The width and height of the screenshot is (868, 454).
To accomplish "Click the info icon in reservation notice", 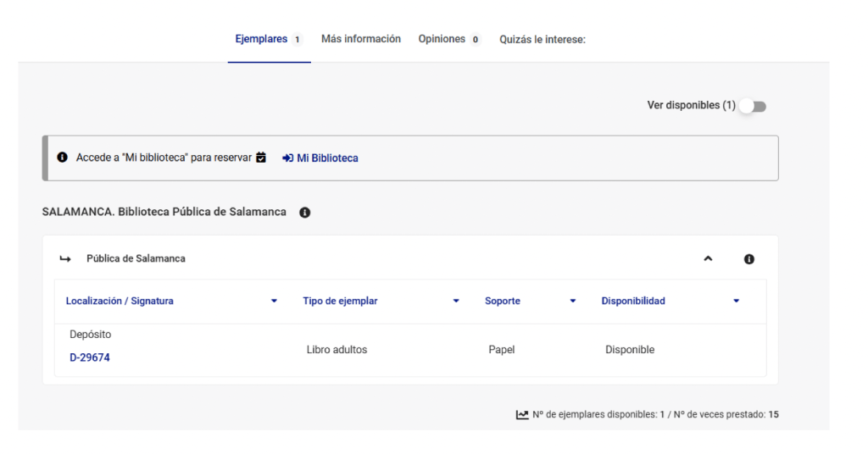I will (x=63, y=158).
